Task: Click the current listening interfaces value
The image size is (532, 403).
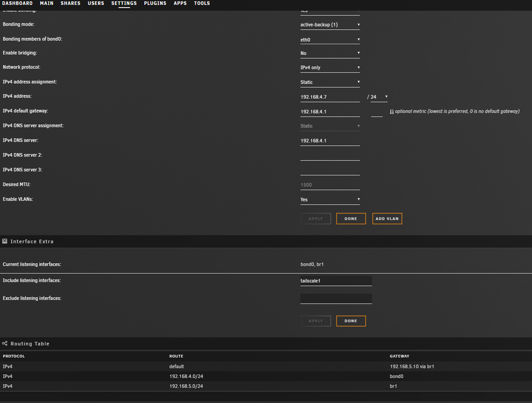Action: (312, 264)
